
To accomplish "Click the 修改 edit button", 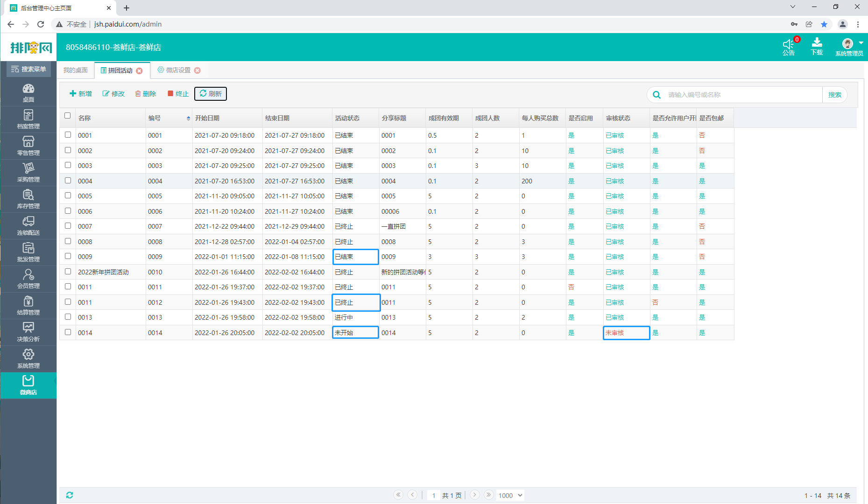I will [113, 94].
